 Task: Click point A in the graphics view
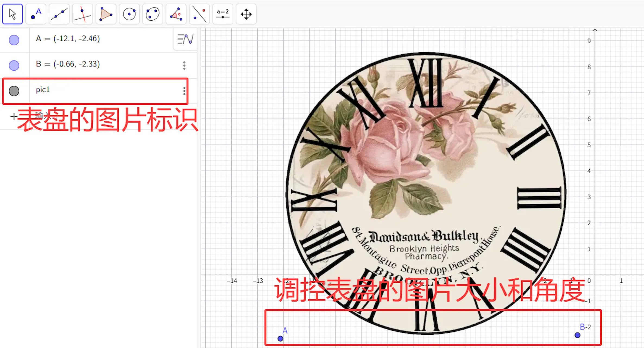280,338
